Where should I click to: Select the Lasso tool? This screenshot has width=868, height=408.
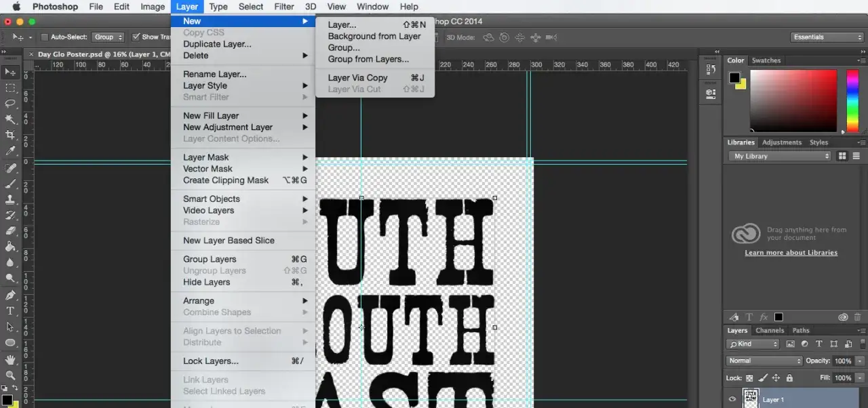10,104
